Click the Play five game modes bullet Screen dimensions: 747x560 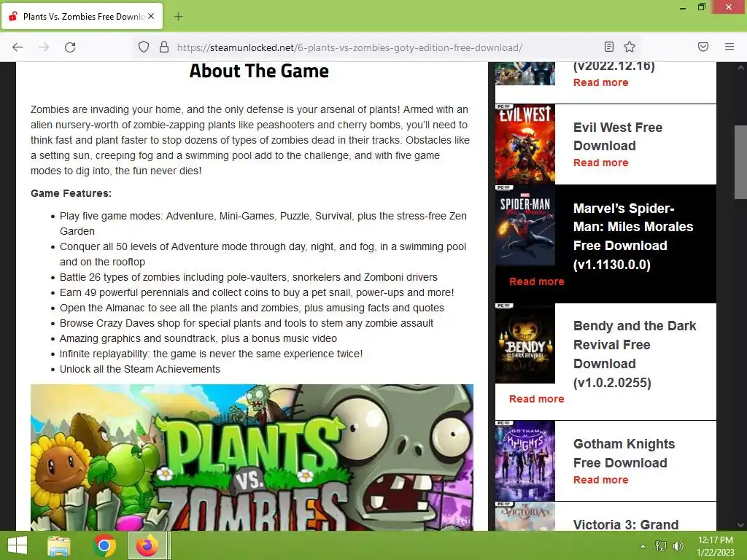tap(263, 223)
